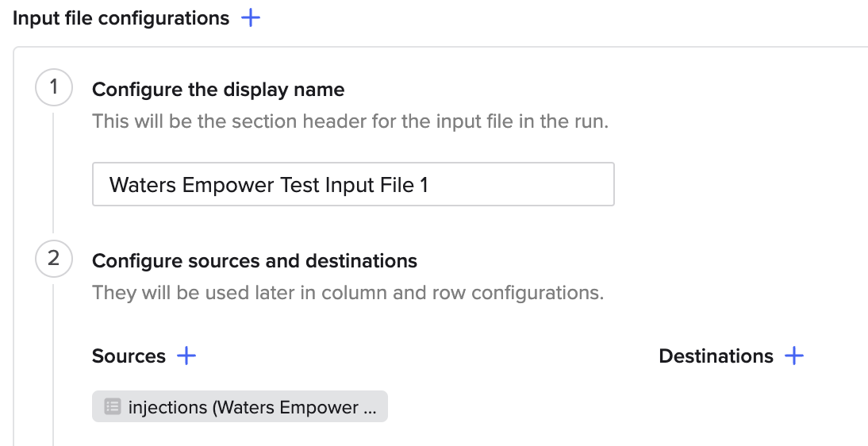Click the Configure sources and destinations heading
The width and height of the screenshot is (868, 446).
255,261
